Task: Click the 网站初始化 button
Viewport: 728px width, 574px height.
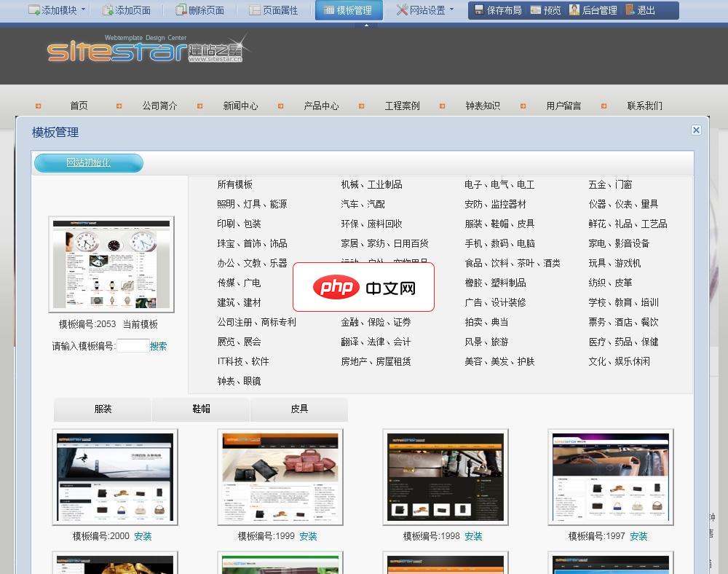Action: [x=88, y=163]
